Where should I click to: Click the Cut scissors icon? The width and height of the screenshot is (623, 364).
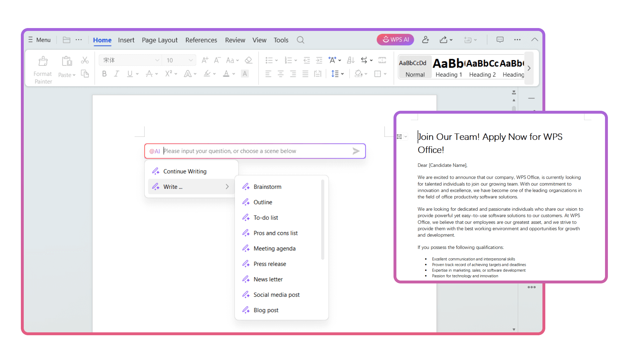85,60
